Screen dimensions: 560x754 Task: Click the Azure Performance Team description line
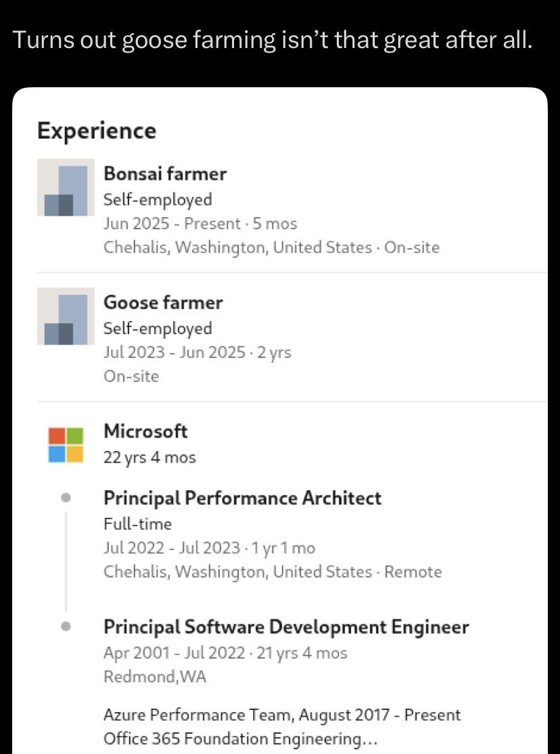[x=282, y=715]
